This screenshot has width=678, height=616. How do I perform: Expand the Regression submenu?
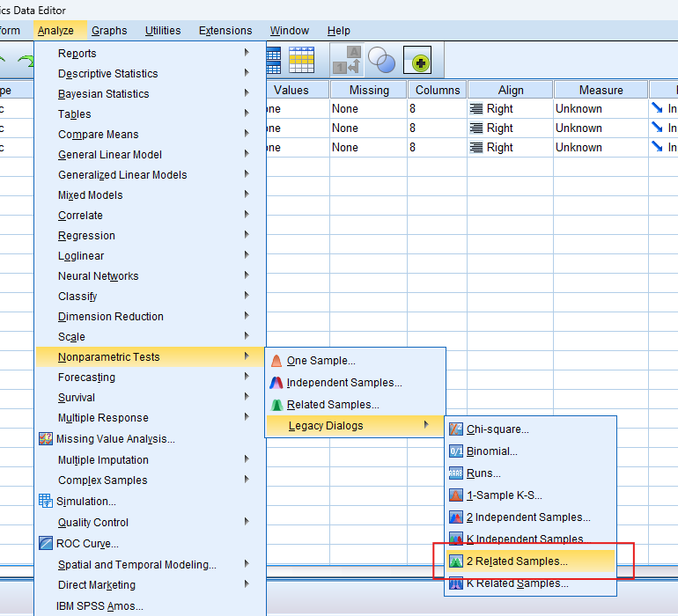tap(86, 236)
